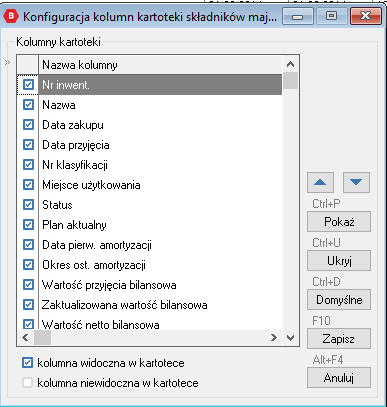
Task: Click the list scroll up arrow
Action: pos(290,64)
